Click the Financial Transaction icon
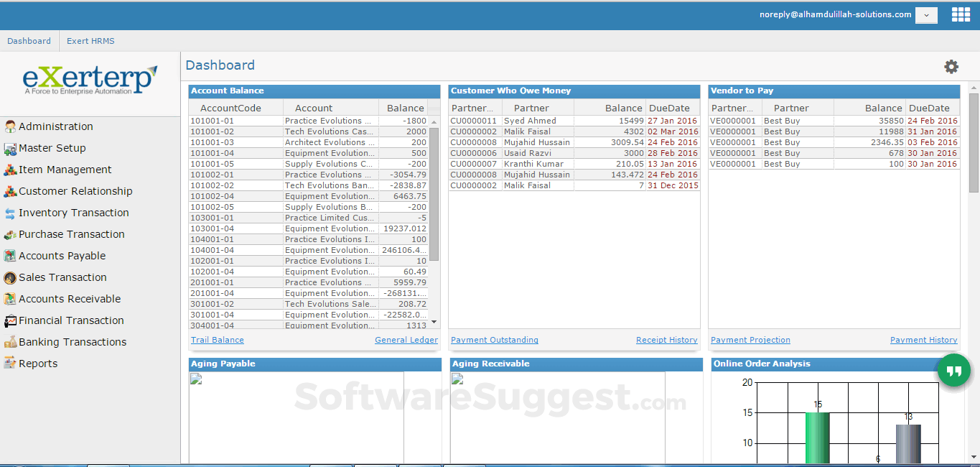The height and width of the screenshot is (467, 980). 10,320
